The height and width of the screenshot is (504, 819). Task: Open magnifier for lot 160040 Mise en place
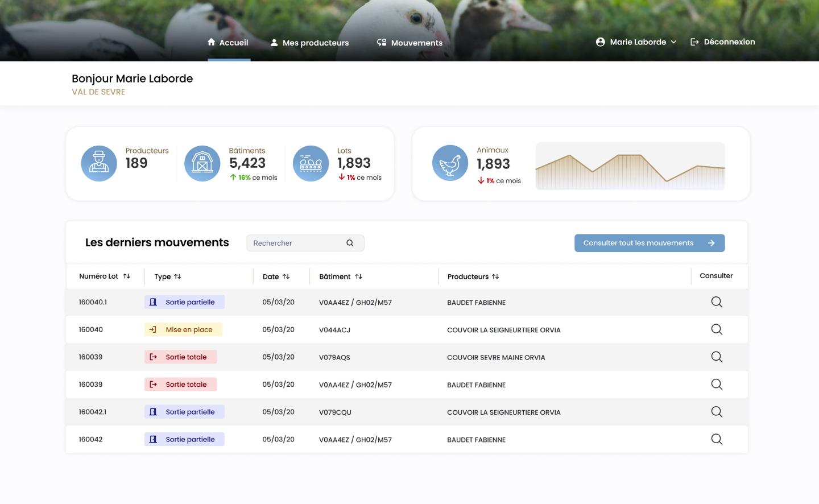(717, 329)
